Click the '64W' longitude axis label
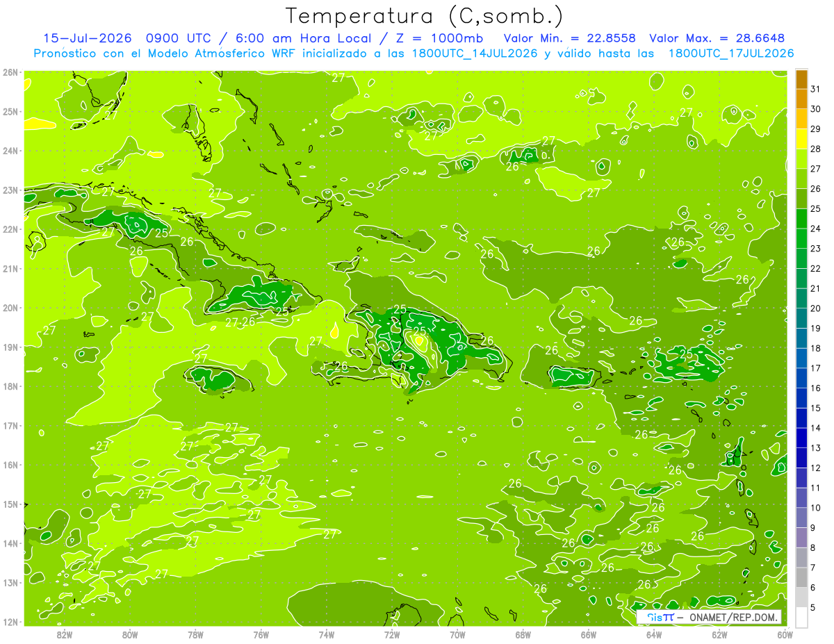Viewport: 834px width, 644px height. [654, 634]
